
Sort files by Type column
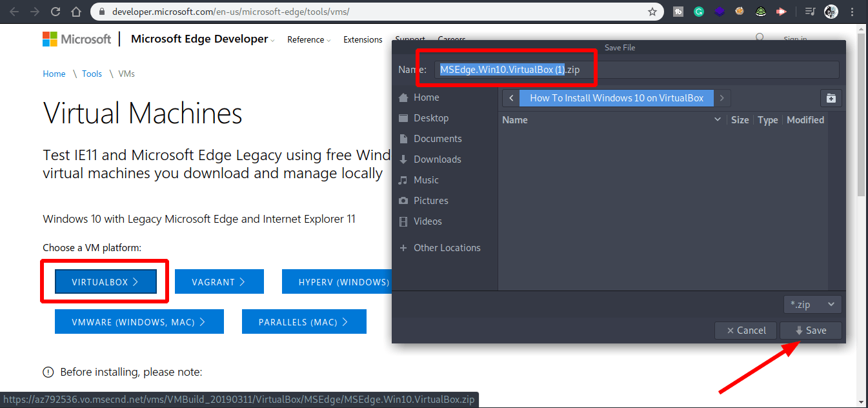767,120
